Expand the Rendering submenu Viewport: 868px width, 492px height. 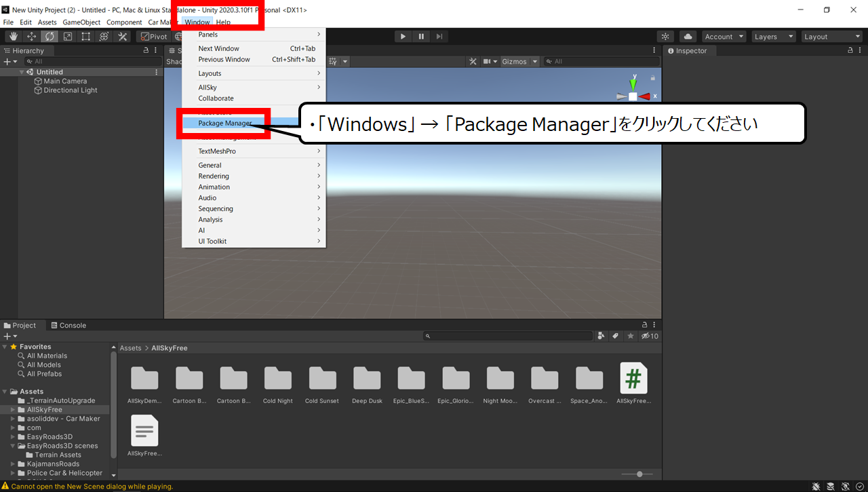coord(254,176)
